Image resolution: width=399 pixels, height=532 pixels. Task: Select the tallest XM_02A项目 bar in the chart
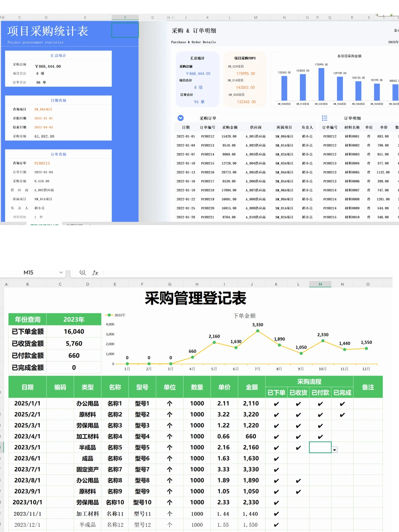(x=321, y=85)
